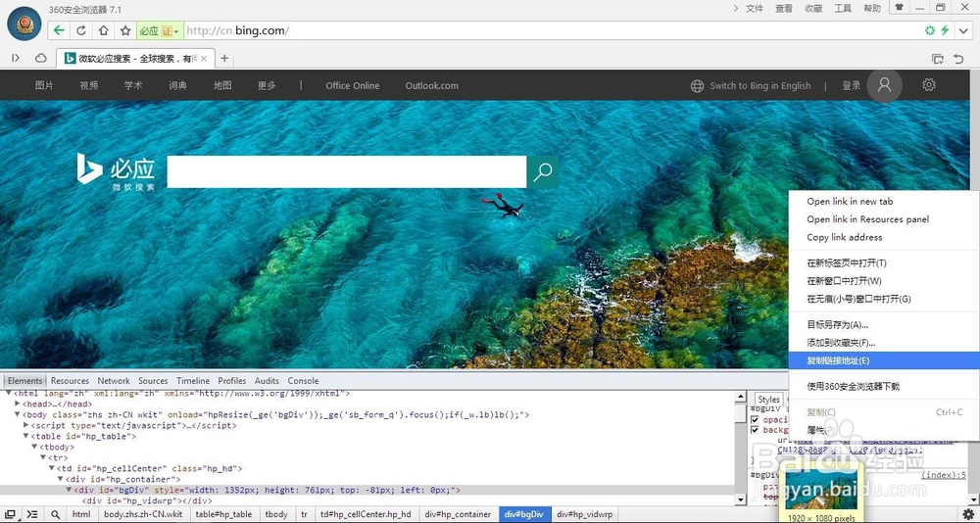The height and width of the screenshot is (523, 980).
Task: Open Office Online link
Action: coord(353,85)
